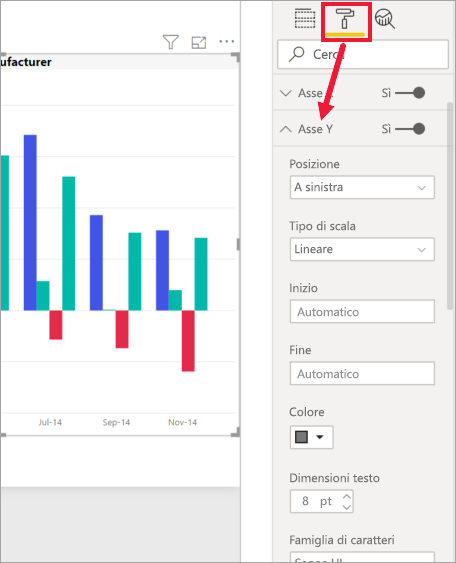
Task: Click the chart's right-edge resize handle
Action: (238, 245)
